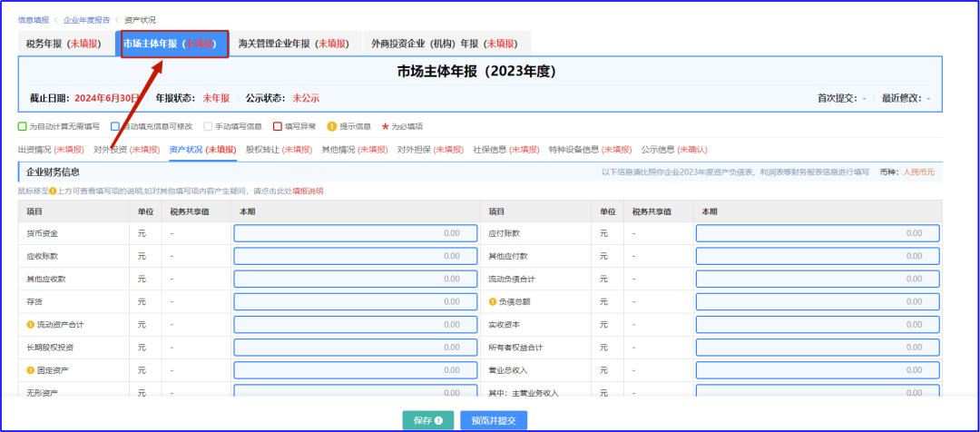Screen dimensions: 980x432
Task: Click the 其他应付款 amount field
Action: [818, 256]
